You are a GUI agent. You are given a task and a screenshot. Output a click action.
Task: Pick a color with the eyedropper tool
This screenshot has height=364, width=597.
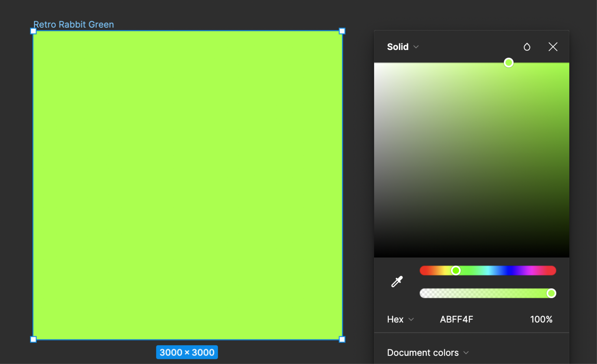coord(397,282)
